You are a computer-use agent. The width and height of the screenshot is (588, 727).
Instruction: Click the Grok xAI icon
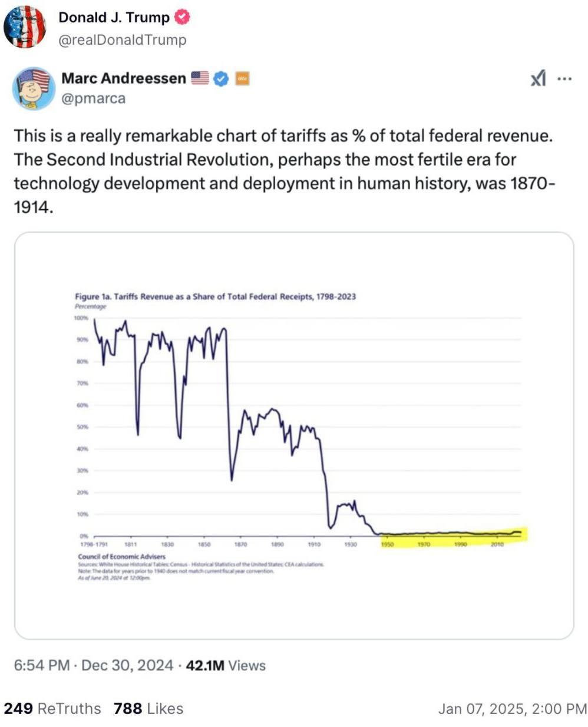pos(538,78)
